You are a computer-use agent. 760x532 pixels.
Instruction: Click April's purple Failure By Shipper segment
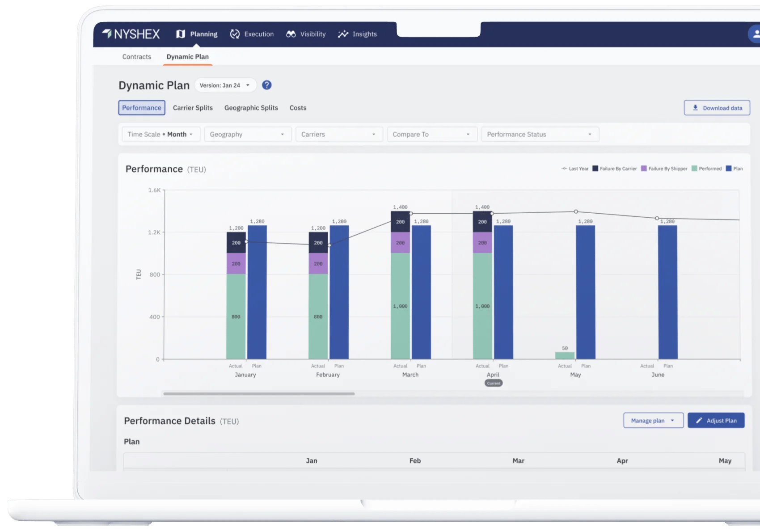[482, 243]
